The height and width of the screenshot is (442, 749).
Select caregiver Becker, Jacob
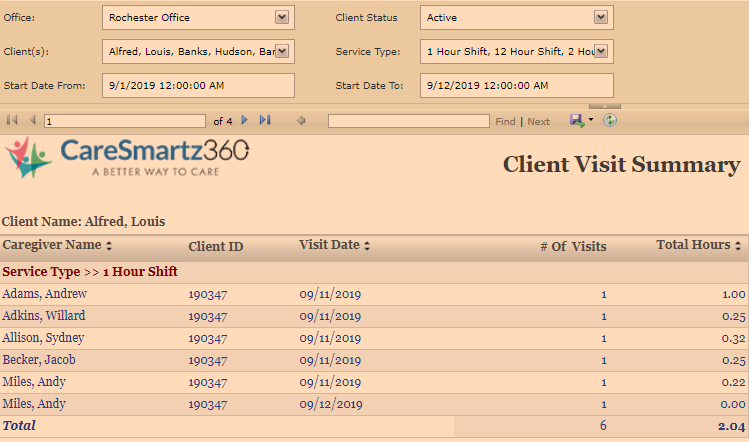click(39, 359)
